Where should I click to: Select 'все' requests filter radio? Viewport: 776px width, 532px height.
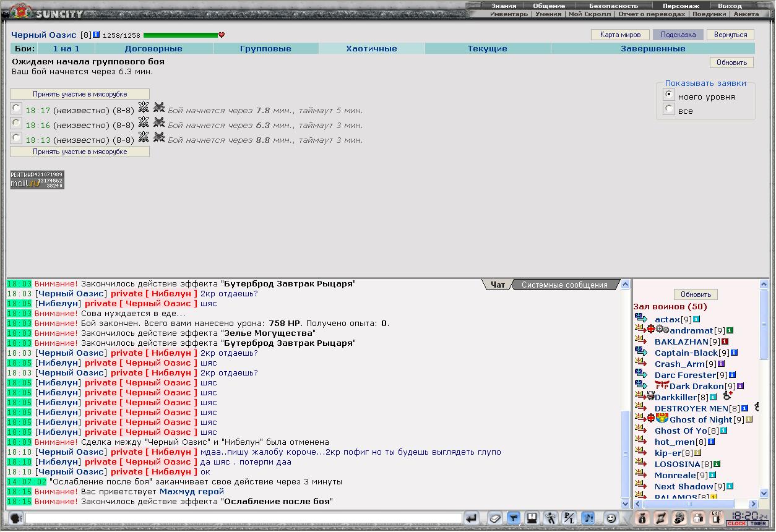tap(668, 109)
